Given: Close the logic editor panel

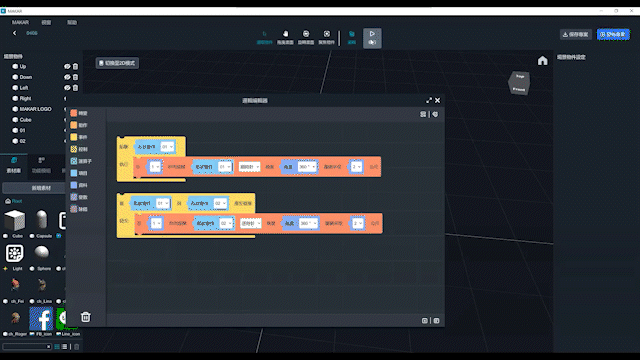Looking at the screenshot, I should (x=438, y=100).
